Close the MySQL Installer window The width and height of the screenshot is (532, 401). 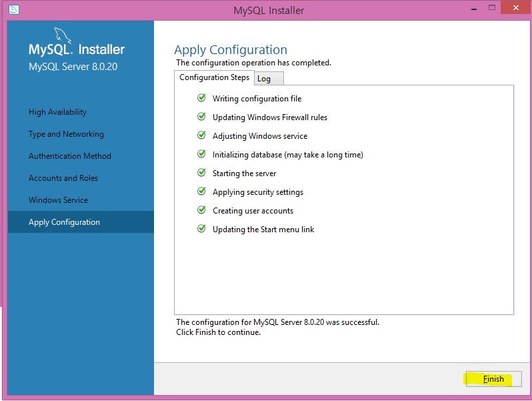(516, 8)
